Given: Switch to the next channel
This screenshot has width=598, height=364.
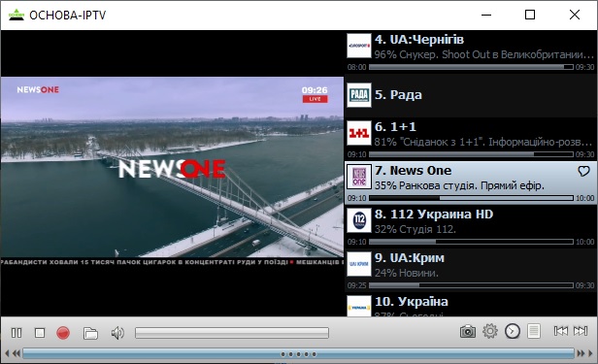Looking at the screenshot, I should point(581,331).
